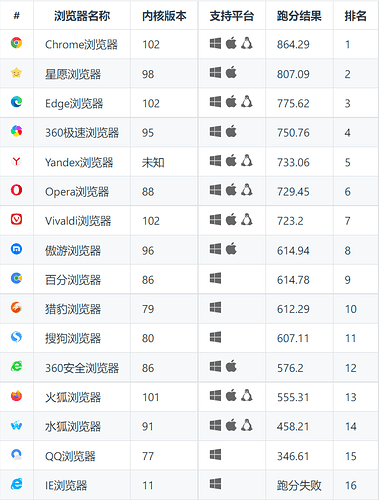379x500 pixels.
Task: Click the Windows icon in 百分浏览器 row
Action: [x=215, y=278]
